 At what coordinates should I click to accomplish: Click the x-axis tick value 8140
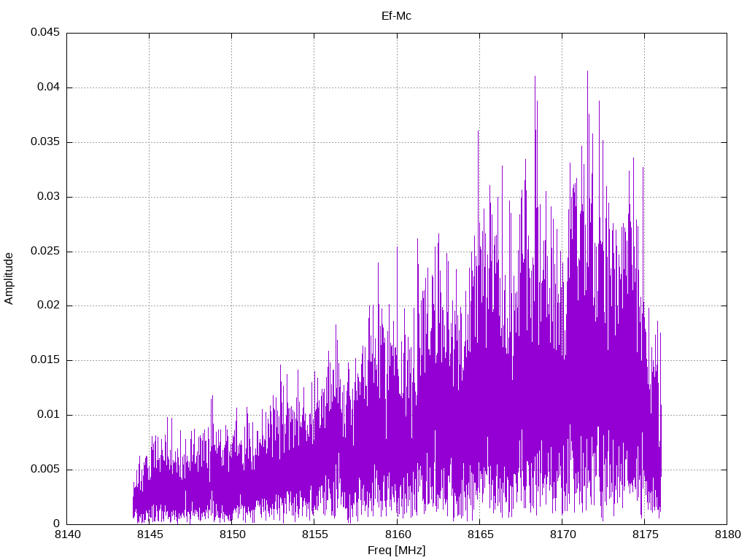click(68, 534)
